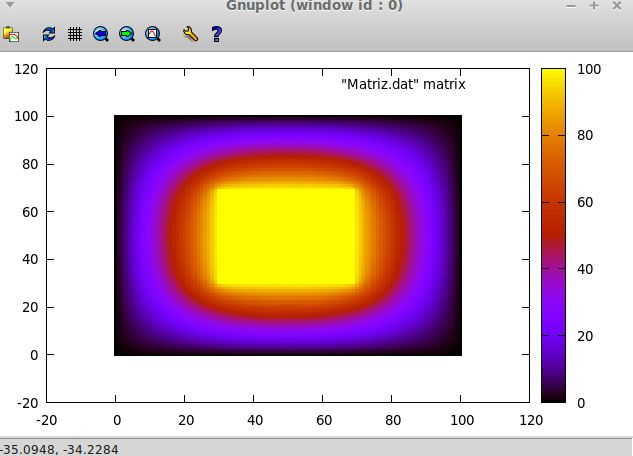633x456 pixels.
Task: Click the color bar palette scale
Action: click(x=553, y=235)
